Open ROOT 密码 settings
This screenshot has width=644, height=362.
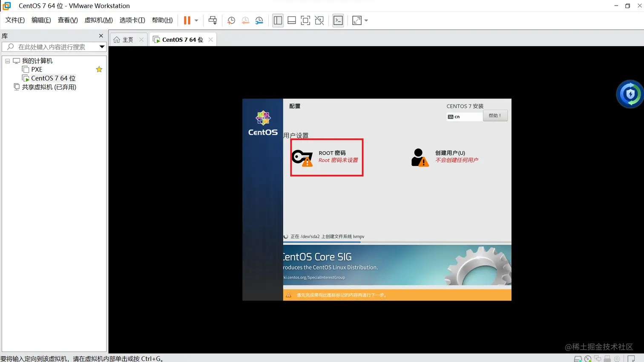click(x=327, y=157)
